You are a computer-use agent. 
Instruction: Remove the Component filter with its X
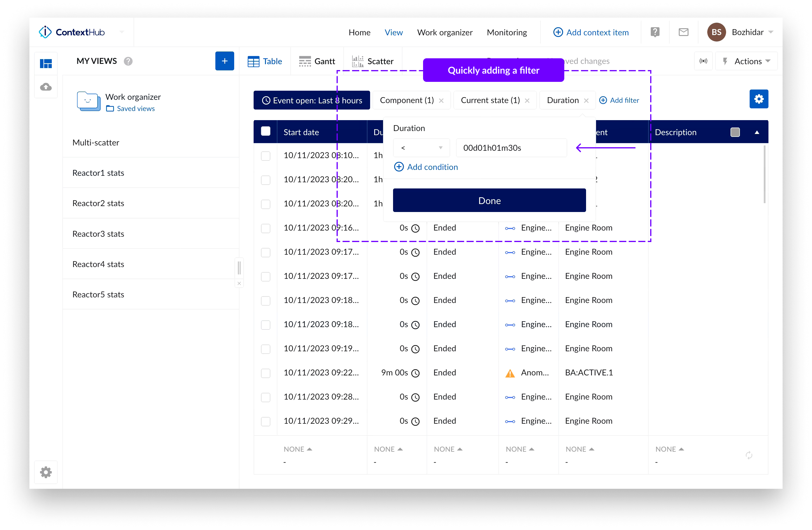point(441,100)
